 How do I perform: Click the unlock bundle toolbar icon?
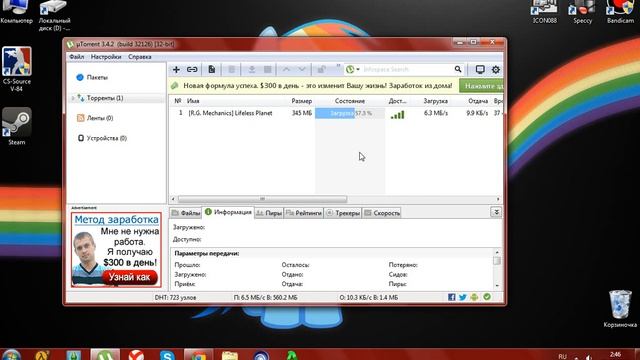point(322,70)
